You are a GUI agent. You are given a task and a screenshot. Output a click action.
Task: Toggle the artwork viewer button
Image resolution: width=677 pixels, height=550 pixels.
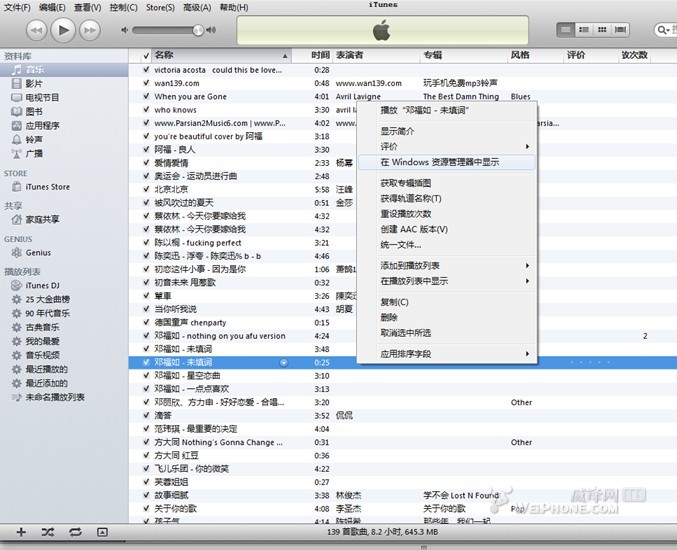tap(102, 532)
